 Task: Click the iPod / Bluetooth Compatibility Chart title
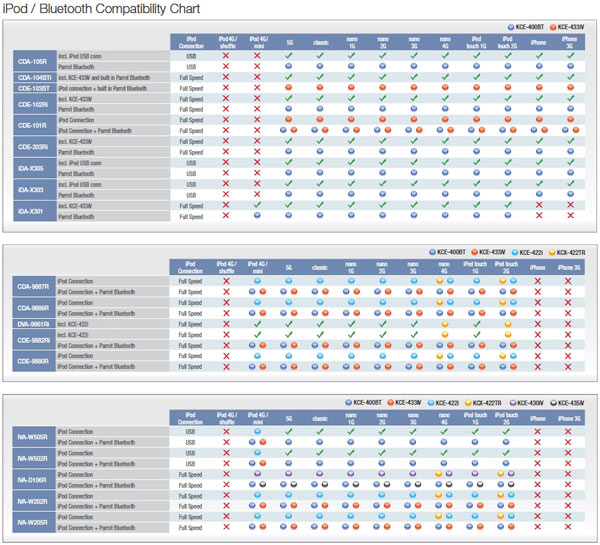[x=101, y=8]
